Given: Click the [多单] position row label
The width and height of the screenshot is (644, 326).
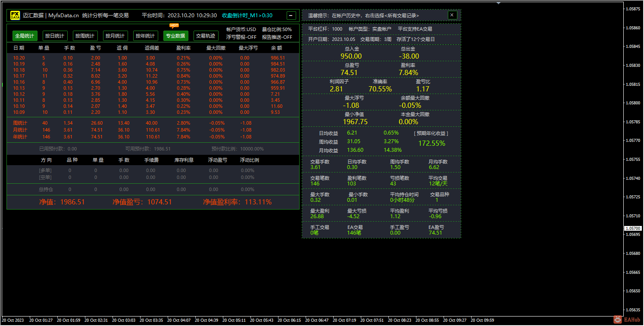Looking at the screenshot, I should [45, 170].
